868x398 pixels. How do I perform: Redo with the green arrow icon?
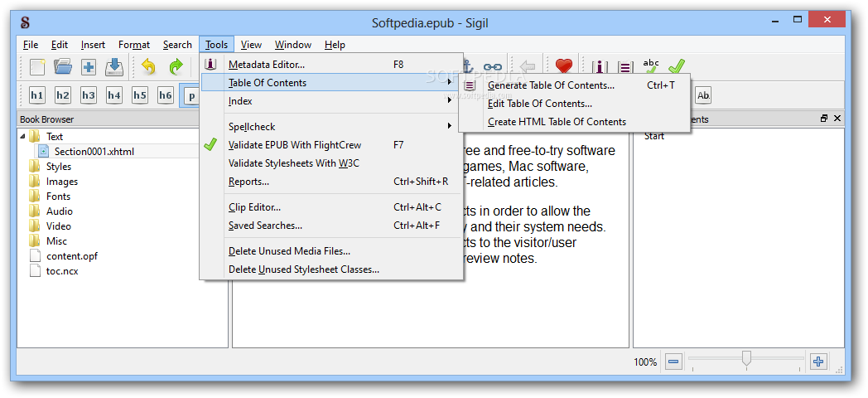(x=176, y=67)
